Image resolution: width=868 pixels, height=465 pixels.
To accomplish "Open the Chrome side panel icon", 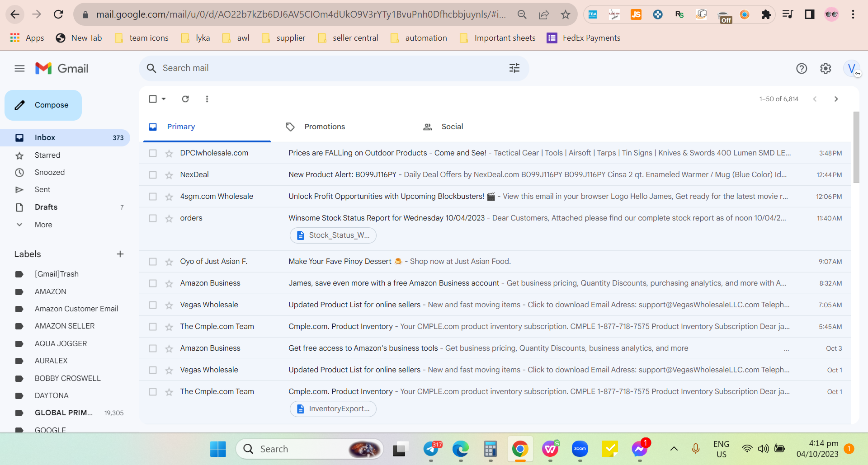I will click(x=810, y=14).
